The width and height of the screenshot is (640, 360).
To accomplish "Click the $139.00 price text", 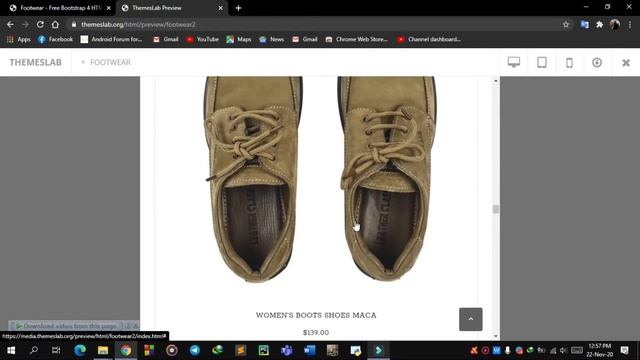I will tap(316, 333).
